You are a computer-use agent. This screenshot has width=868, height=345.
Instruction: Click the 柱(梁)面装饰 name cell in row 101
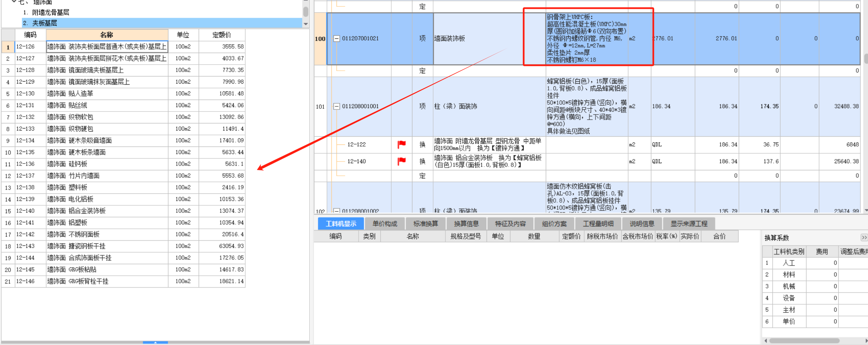pos(490,106)
